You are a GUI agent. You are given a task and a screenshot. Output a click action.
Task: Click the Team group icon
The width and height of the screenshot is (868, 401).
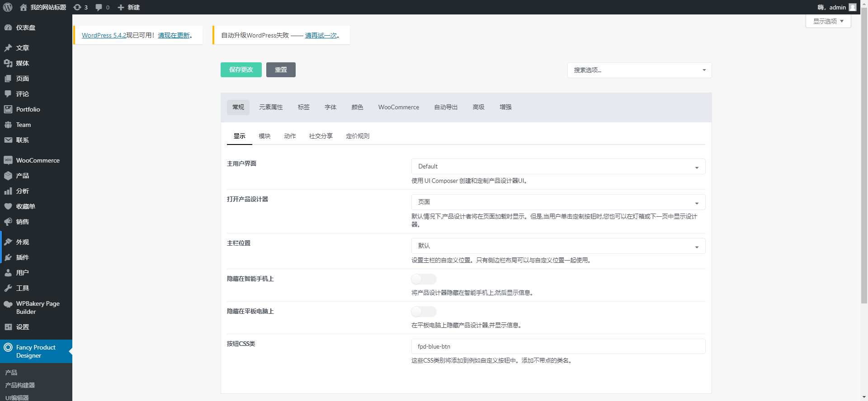(8, 125)
